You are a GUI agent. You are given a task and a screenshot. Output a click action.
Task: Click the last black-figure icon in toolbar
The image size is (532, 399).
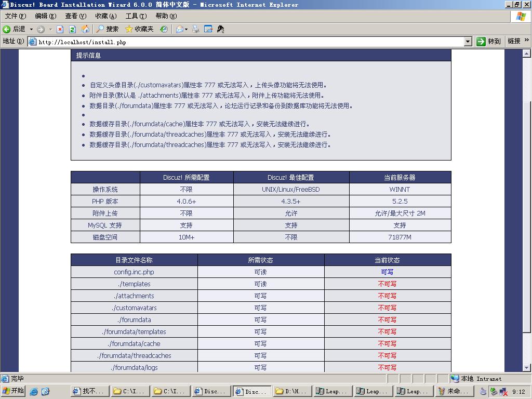[220, 29]
